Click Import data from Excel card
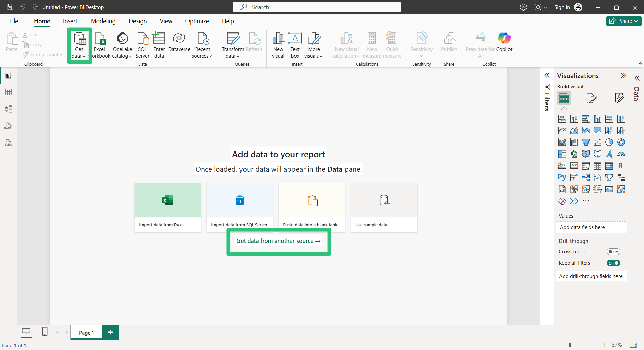This screenshot has width=644, height=350. click(168, 208)
